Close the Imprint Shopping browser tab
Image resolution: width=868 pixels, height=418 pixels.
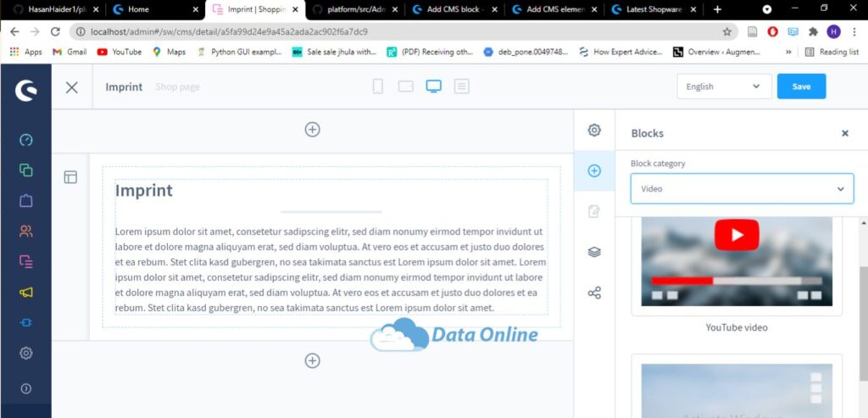[294, 9]
